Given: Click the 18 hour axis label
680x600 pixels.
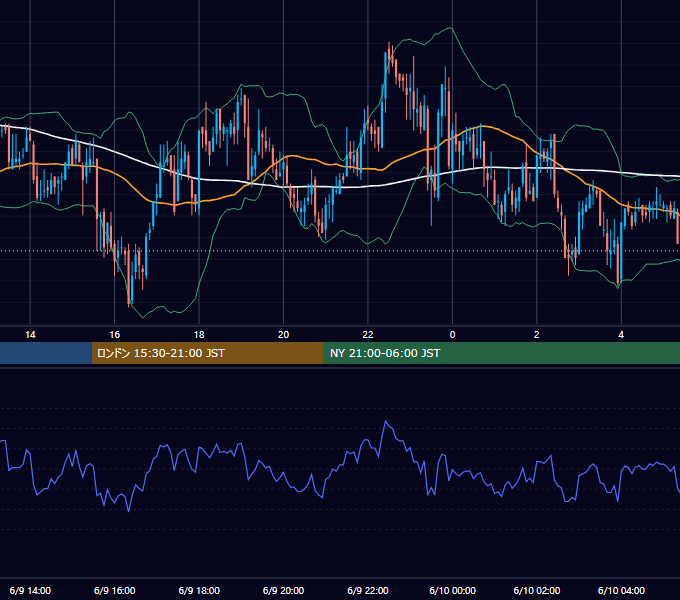Looking at the screenshot, I should coord(199,335).
